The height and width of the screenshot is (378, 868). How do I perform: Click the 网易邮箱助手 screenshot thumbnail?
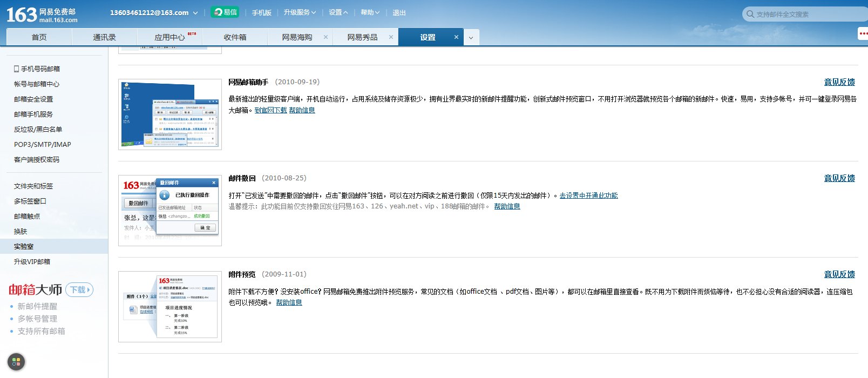click(170, 114)
